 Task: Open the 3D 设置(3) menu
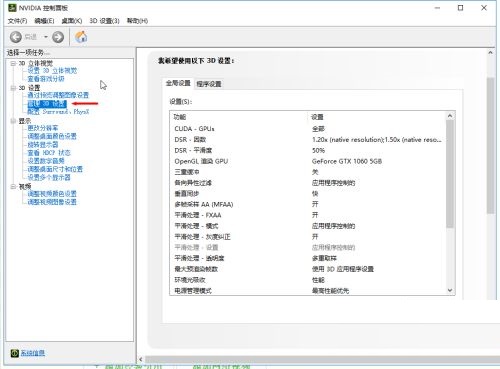tap(104, 21)
